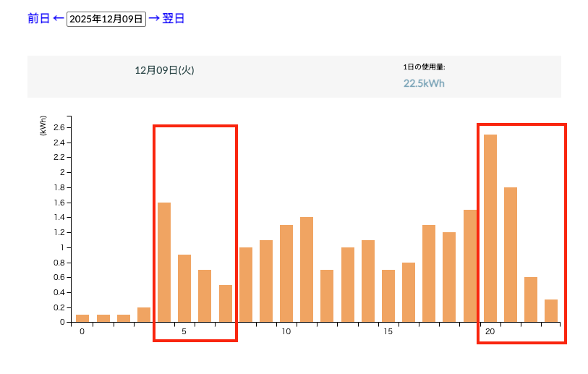The width and height of the screenshot is (588, 374).
Task: Select the 1.6 kWh bar at hour 4
Action: pyautogui.click(x=164, y=262)
